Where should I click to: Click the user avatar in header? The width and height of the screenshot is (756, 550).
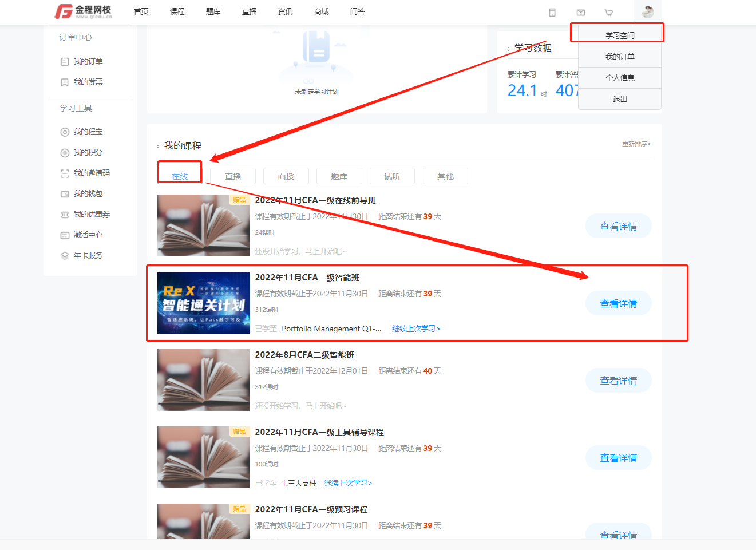pyautogui.click(x=648, y=12)
